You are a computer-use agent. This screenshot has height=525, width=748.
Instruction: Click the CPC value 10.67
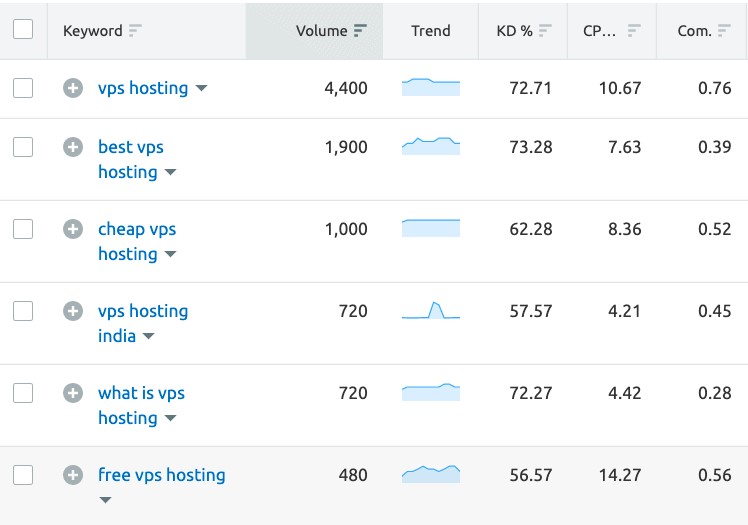point(620,88)
